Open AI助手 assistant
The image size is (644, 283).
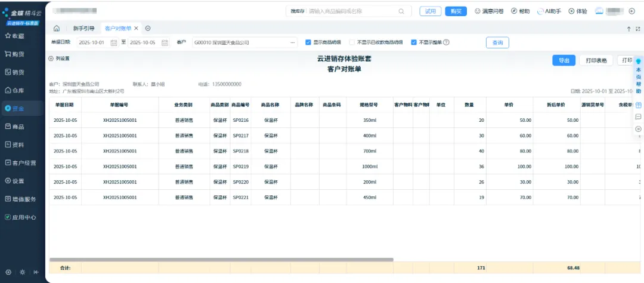coord(549,11)
